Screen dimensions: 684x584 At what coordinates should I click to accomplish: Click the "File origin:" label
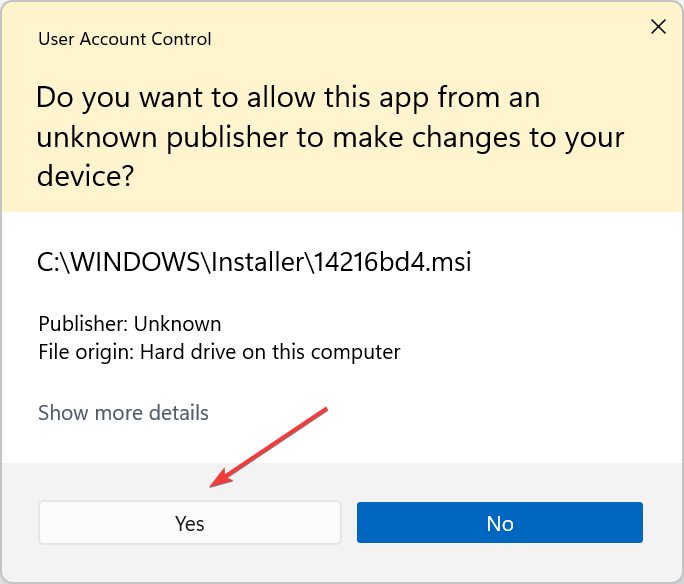tap(86, 352)
